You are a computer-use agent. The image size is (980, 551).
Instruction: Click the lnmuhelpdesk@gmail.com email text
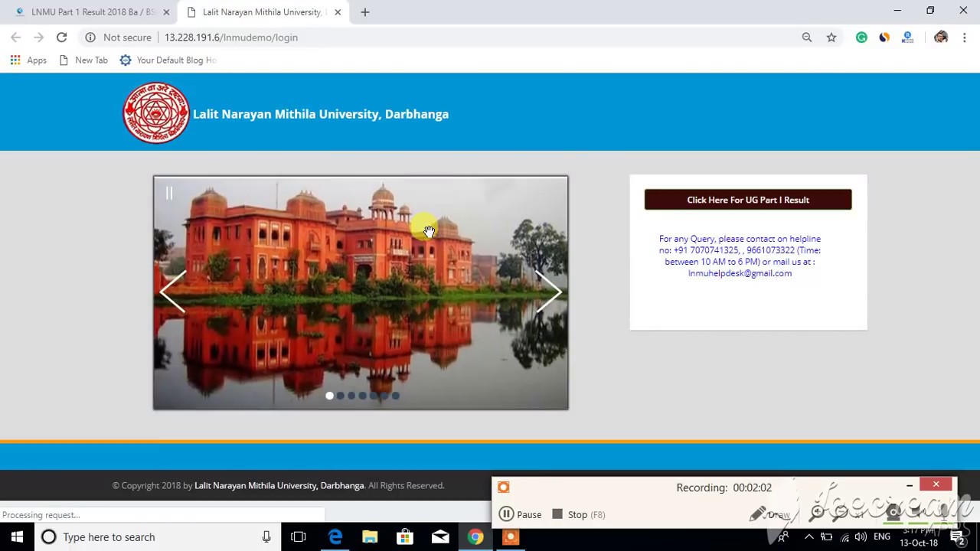coord(740,273)
